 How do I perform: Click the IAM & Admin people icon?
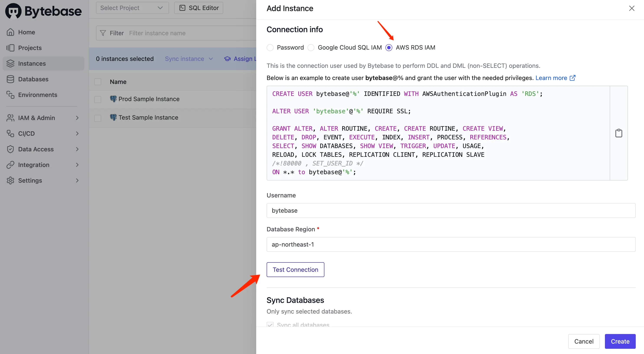point(10,118)
